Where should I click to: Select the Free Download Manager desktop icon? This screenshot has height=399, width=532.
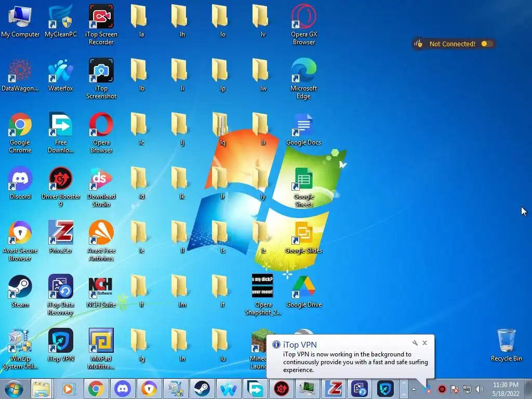click(61, 132)
